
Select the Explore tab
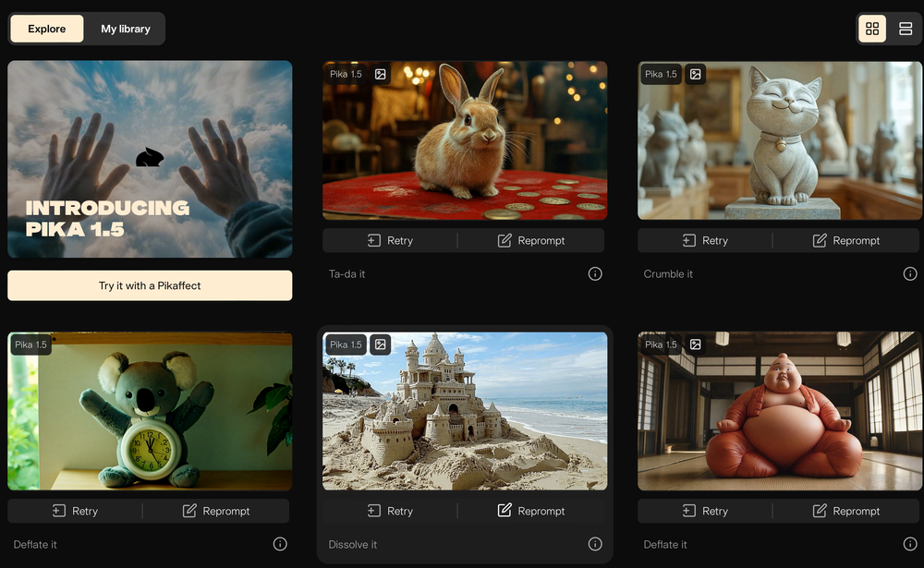coord(47,29)
